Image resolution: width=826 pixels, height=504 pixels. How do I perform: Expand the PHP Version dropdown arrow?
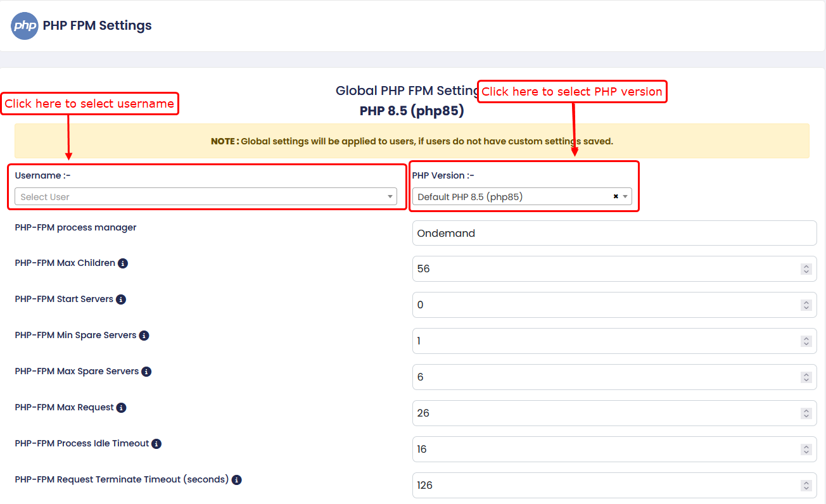tap(625, 197)
